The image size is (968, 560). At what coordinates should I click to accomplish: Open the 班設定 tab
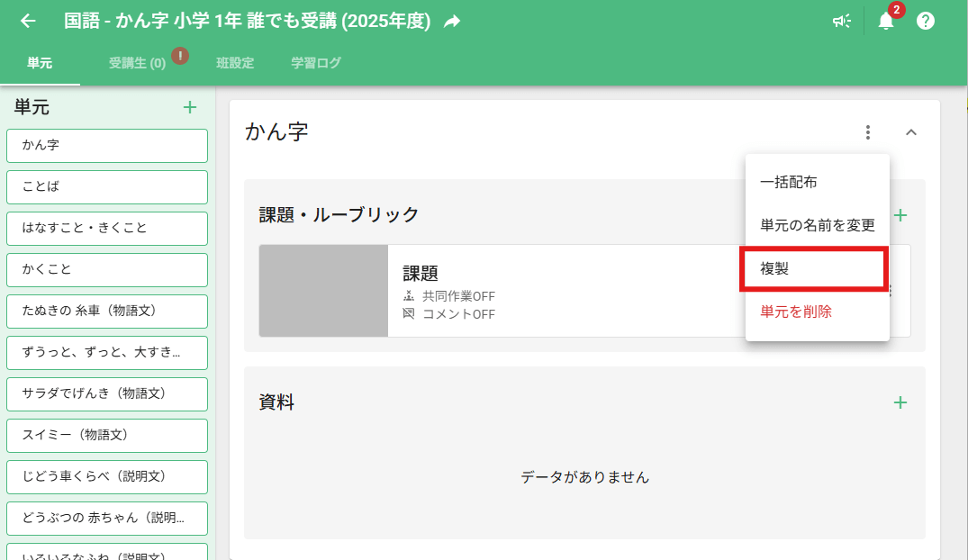235,63
